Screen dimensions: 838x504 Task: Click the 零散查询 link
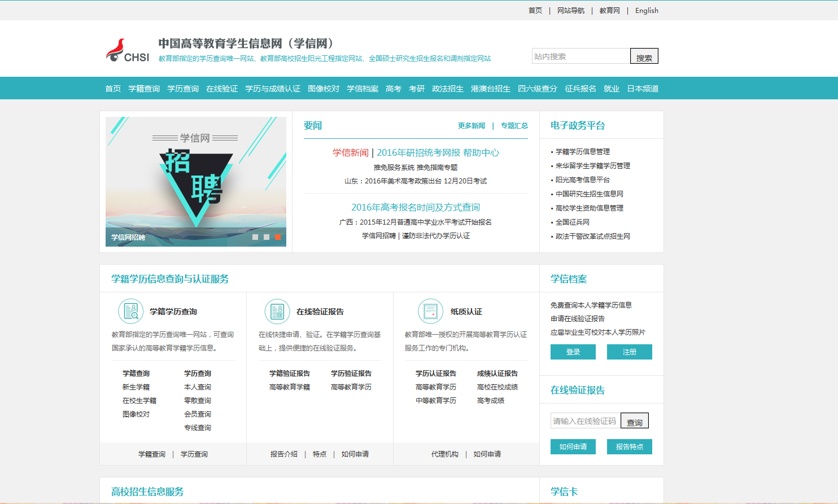[x=198, y=400]
